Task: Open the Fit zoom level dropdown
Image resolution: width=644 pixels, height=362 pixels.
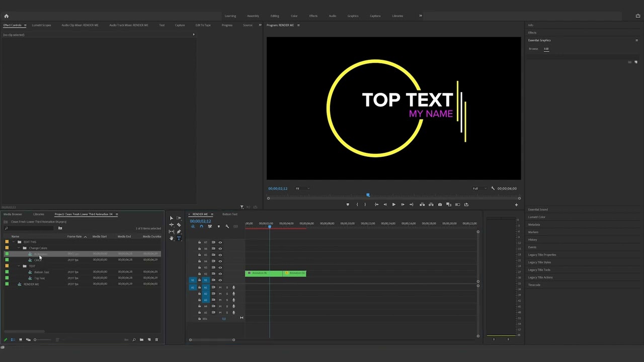Action: pos(302,189)
